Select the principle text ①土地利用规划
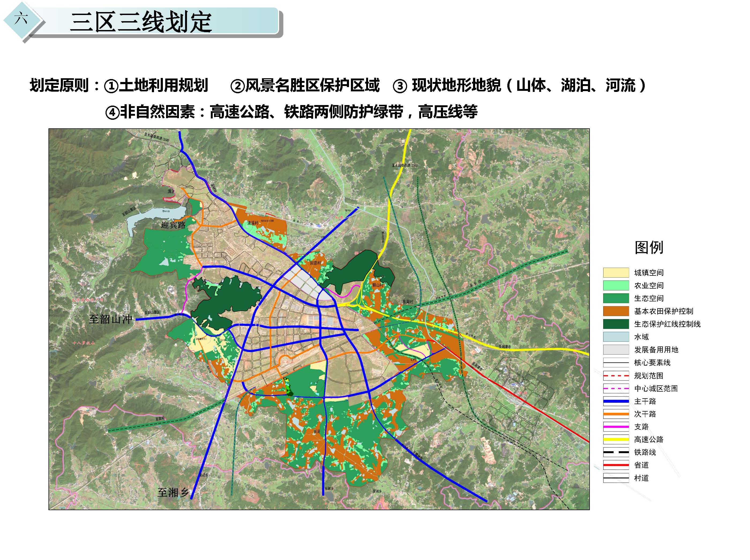 coord(156,85)
